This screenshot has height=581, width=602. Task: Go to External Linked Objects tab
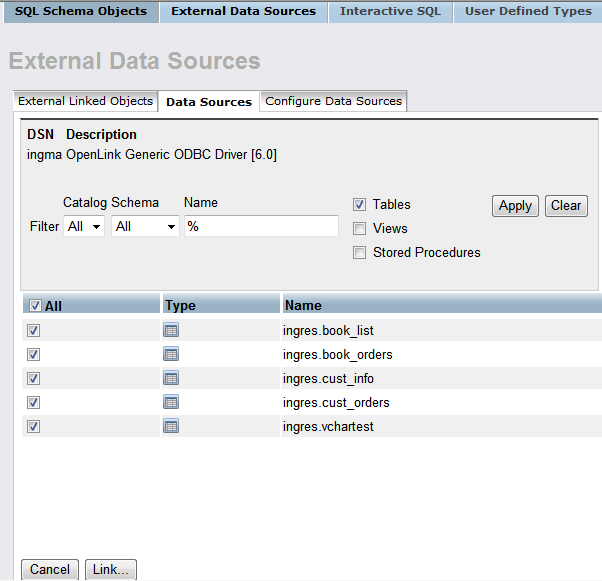[x=86, y=101]
